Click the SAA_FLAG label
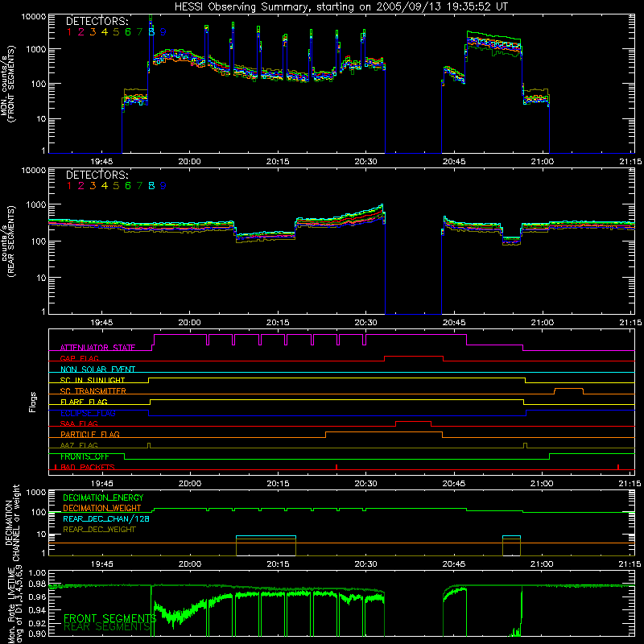Screen dimensions: 644x644 79,423
